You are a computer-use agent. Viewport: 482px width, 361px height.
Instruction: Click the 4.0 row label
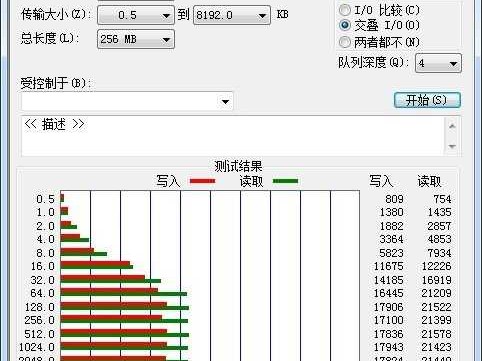click(x=45, y=239)
